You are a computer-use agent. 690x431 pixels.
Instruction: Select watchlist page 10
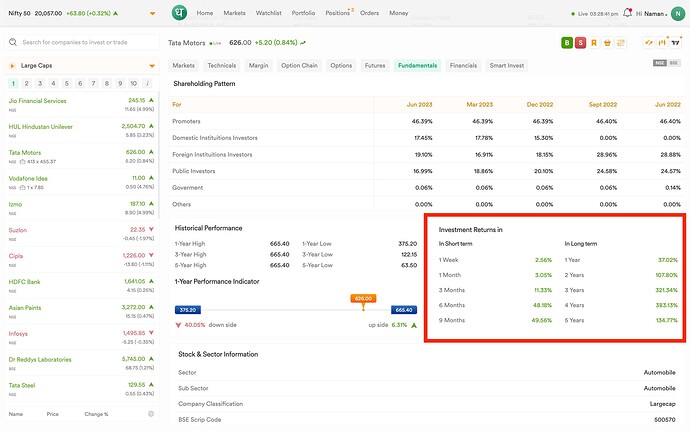(x=134, y=83)
